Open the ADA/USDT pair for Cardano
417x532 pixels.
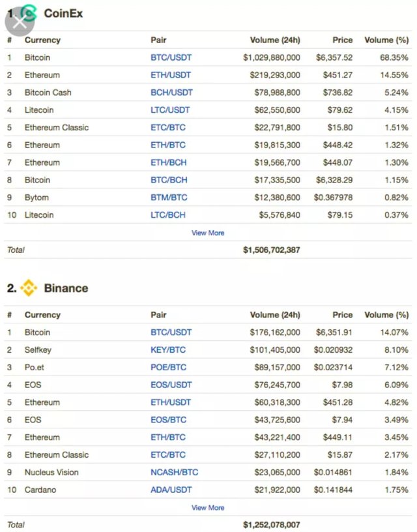[171, 490]
